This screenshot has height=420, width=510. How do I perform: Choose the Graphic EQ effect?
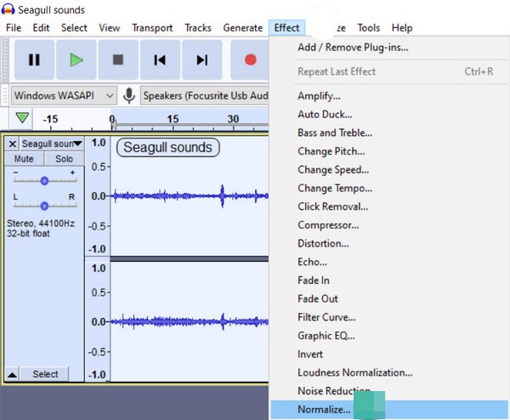click(389, 336)
